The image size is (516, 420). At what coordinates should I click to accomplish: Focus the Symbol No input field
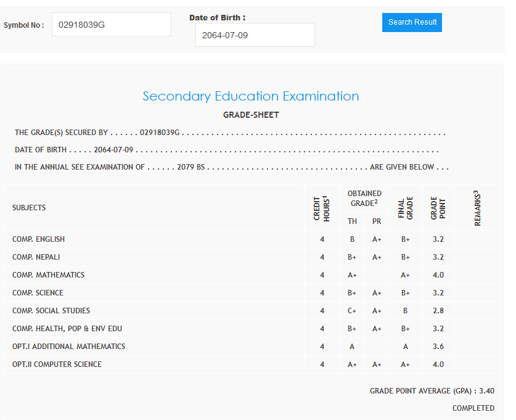[111, 25]
